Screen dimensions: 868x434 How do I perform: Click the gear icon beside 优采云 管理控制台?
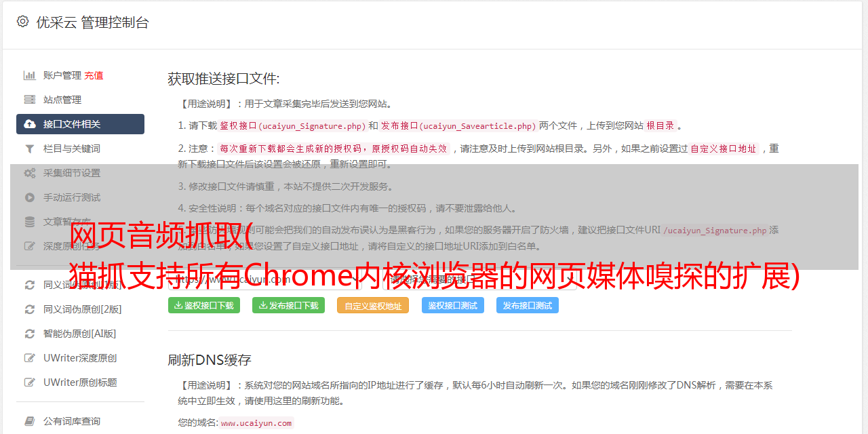pos(22,22)
